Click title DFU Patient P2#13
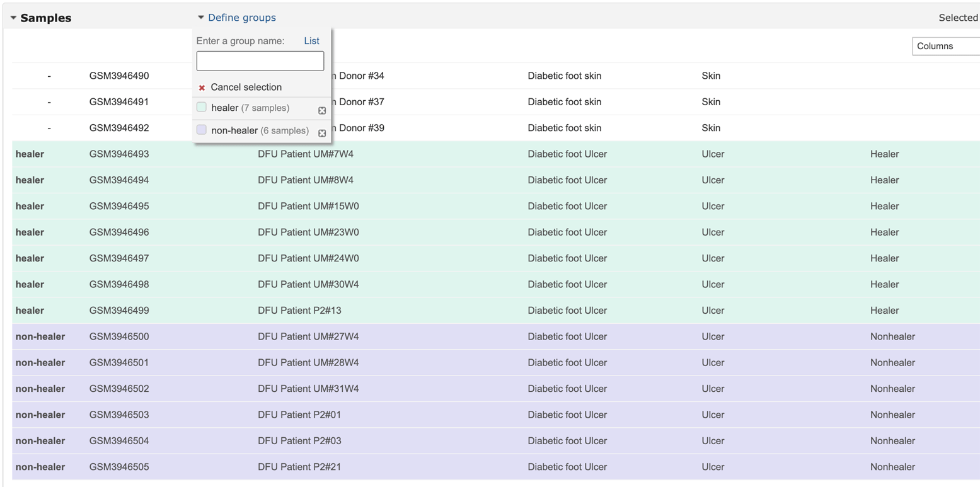The image size is (980, 487). (299, 311)
